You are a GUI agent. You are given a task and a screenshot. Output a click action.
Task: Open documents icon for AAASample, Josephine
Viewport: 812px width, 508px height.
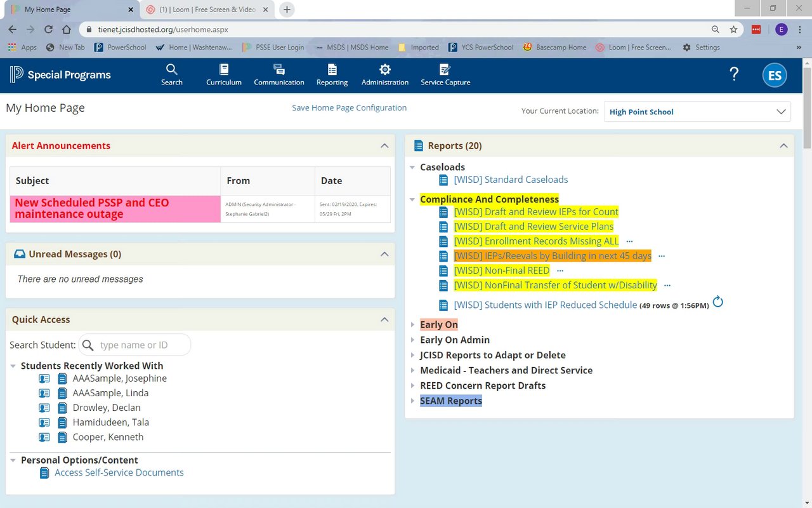(62, 378)
